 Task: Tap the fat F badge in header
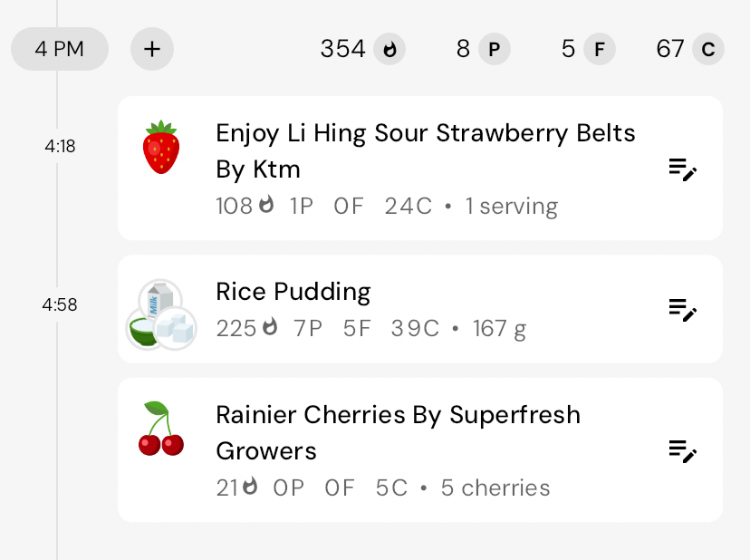[598, 49]
